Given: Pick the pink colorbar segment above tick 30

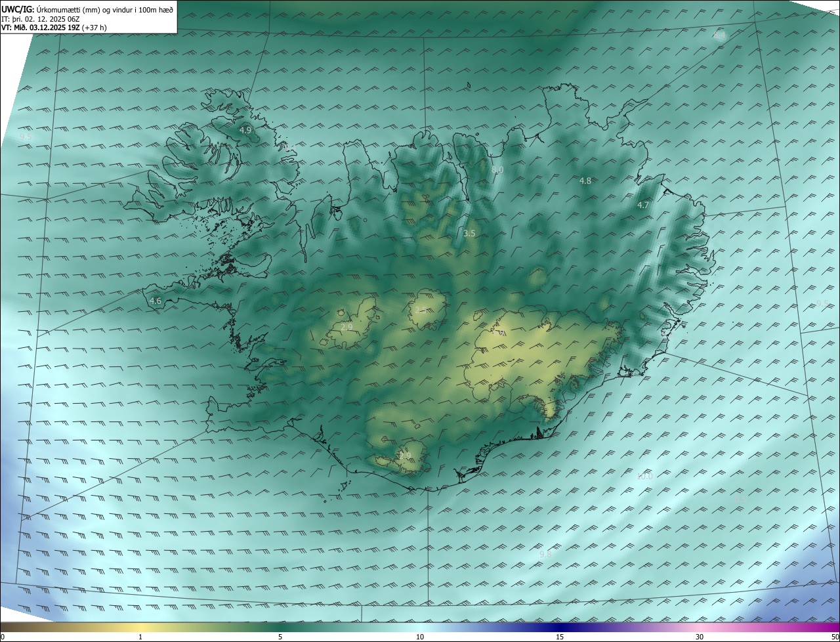Looking at the screenshot, I should pyautogui.click(x=700, y=628).
